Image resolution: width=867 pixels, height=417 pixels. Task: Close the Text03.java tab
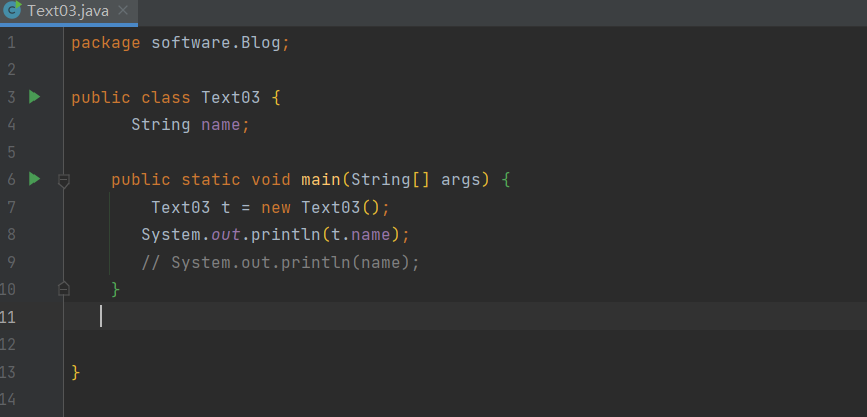[x=123, y=10]
